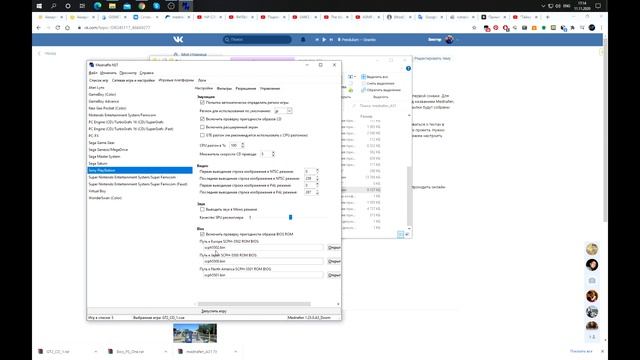Go back in the browser
Image resolution: width=640 pixels, height=360 pixels.
(x=39, y=28)
